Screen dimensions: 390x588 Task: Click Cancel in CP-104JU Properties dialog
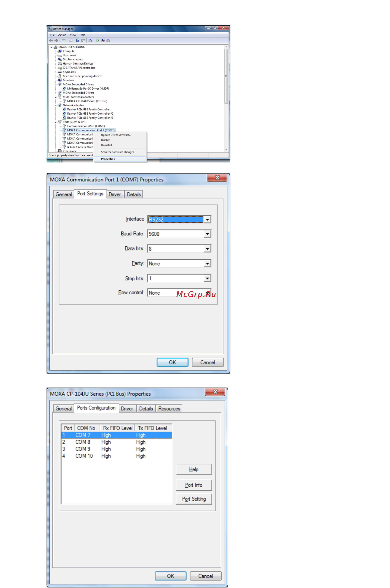coord(206,576)
